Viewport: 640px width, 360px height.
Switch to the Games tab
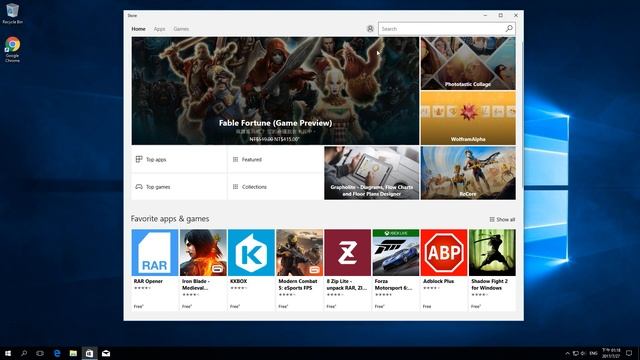[181, 29]
